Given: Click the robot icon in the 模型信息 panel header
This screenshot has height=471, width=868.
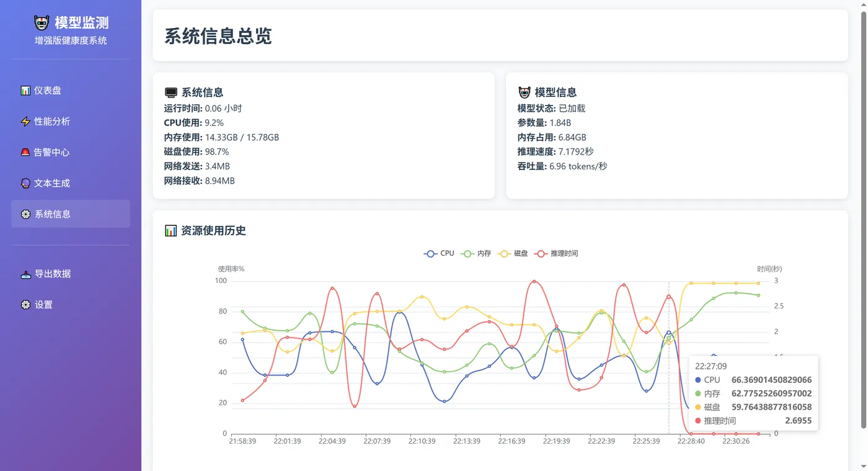Looking at the screenshot, I should (523, 91).
